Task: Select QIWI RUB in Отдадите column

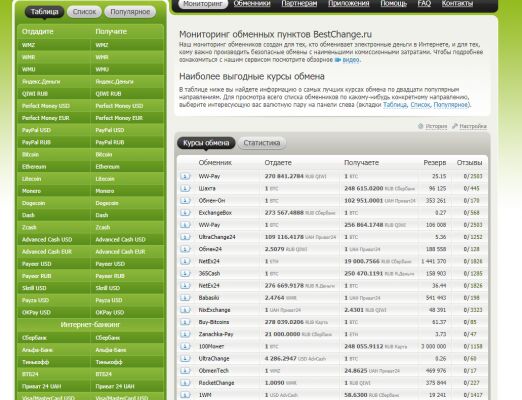Action: pos(53,94)
